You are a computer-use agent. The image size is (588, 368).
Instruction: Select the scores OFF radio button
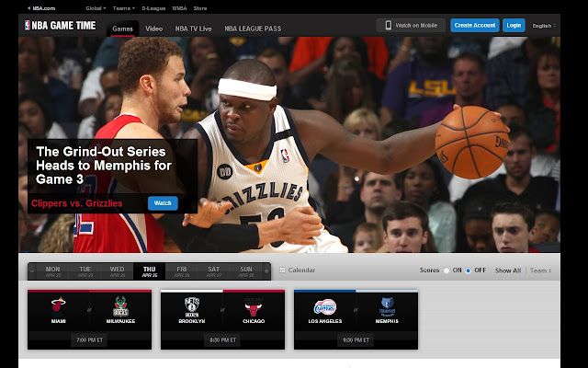click(x=468, y=270)
